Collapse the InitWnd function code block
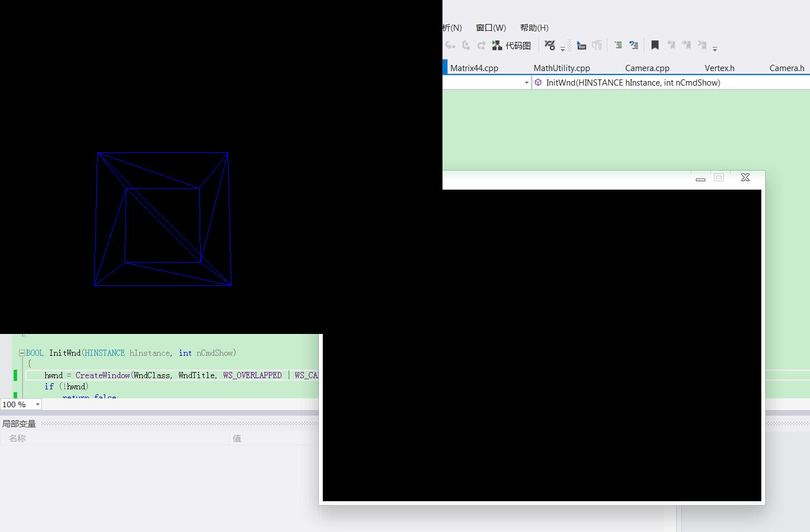This screenshot has width=810, height=532. tap(22, 353)
